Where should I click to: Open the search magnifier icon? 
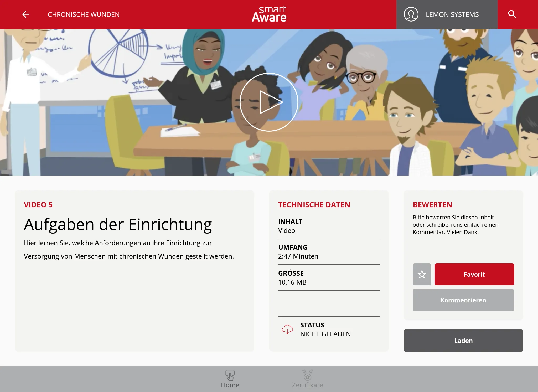click(512, 14)
